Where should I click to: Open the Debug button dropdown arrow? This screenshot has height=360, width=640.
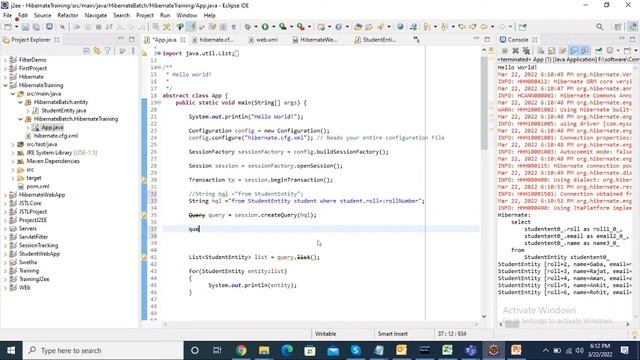coord(256,27)
